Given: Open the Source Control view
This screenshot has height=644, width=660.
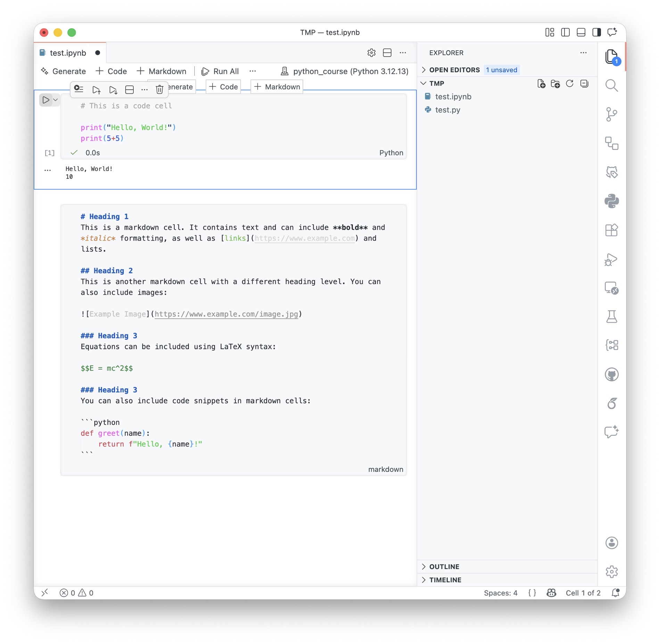Looking at the screenshot, I should 611,114.
